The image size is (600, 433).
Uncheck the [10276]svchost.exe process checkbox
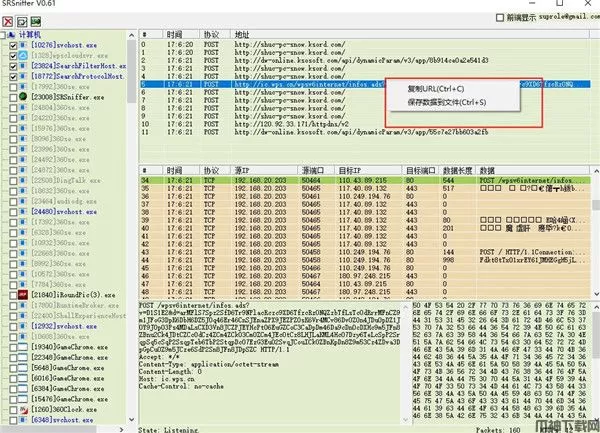(13, 44)
